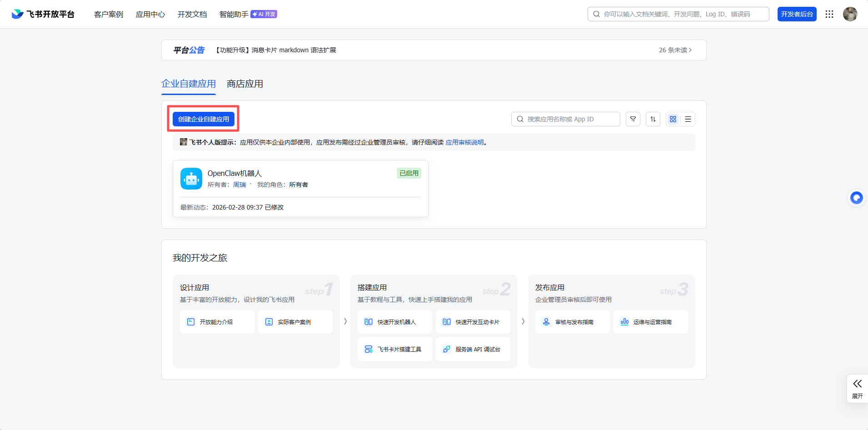Viewport: 868px width, 430px height.
Task: Open the 26 条未读 announcements
Action: click(x=675, y=50)
